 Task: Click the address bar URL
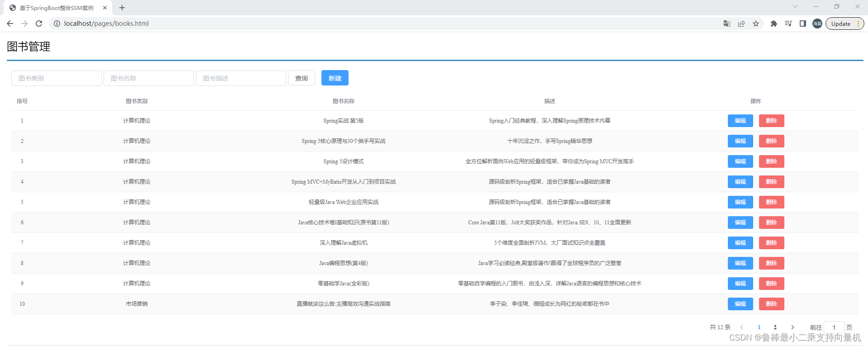point(106,24)
